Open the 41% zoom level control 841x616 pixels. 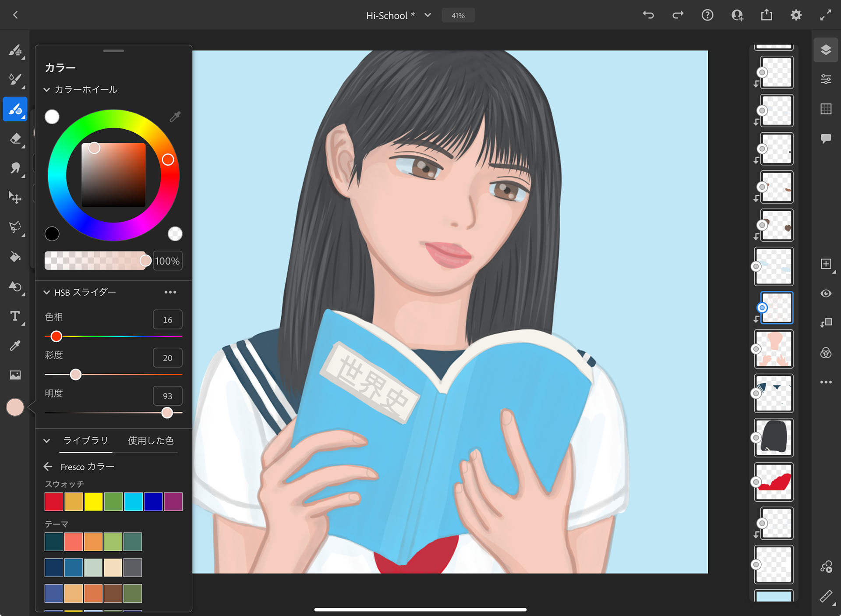[458, 15]
